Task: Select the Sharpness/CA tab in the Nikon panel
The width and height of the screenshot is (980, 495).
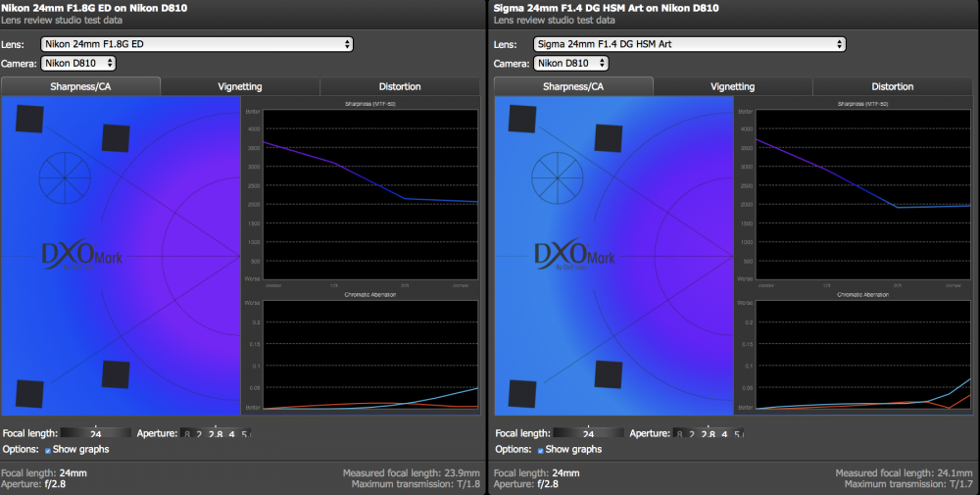Action: [80, 86]
